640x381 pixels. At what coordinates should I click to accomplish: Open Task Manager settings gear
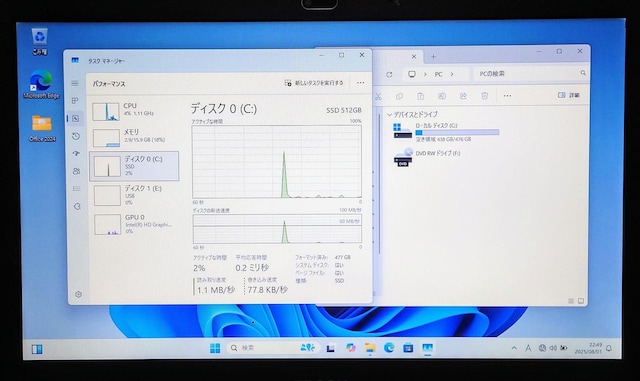point(78,294)
